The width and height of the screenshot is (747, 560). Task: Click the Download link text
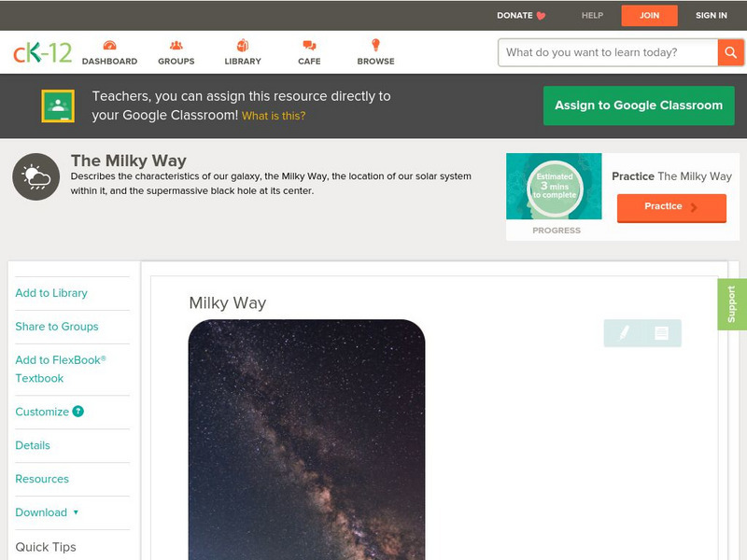coord(41,512)
